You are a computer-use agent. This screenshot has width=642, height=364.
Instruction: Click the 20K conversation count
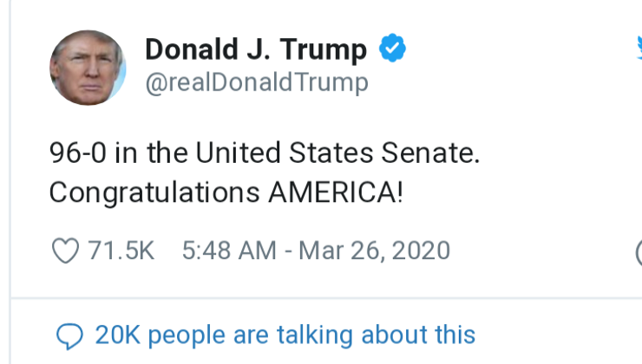(x=115, y=335)
